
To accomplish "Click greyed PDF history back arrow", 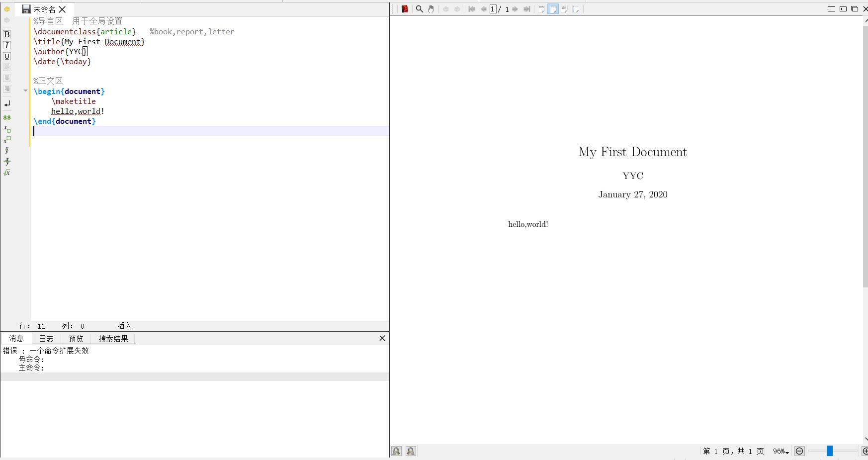I will [x=446, y=9].
